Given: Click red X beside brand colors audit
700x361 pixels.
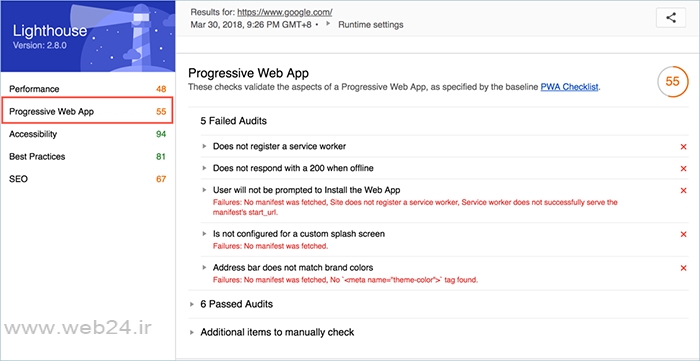Looking at the screenshot, I should click(683, 268).
